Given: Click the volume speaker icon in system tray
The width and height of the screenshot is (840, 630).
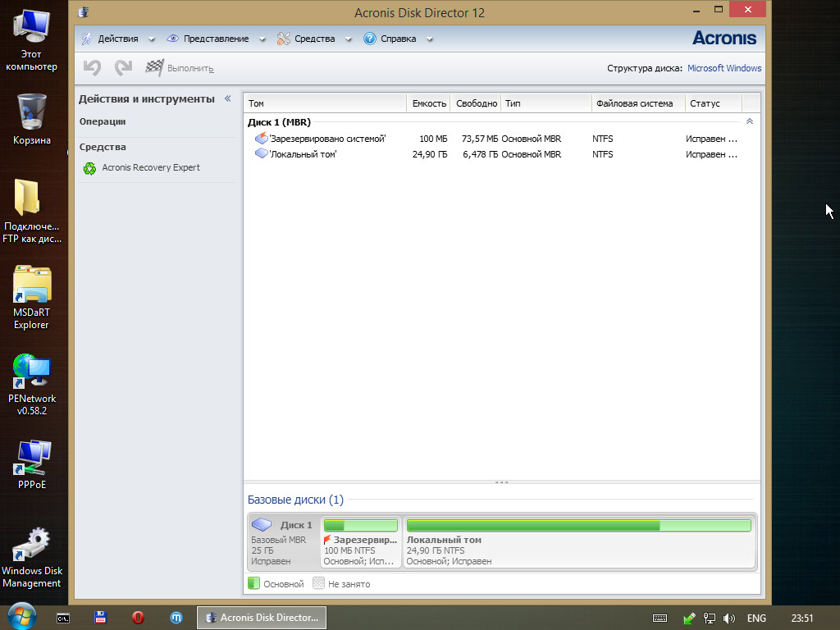Looking at the screenshot, I should [x=728, y=618].
